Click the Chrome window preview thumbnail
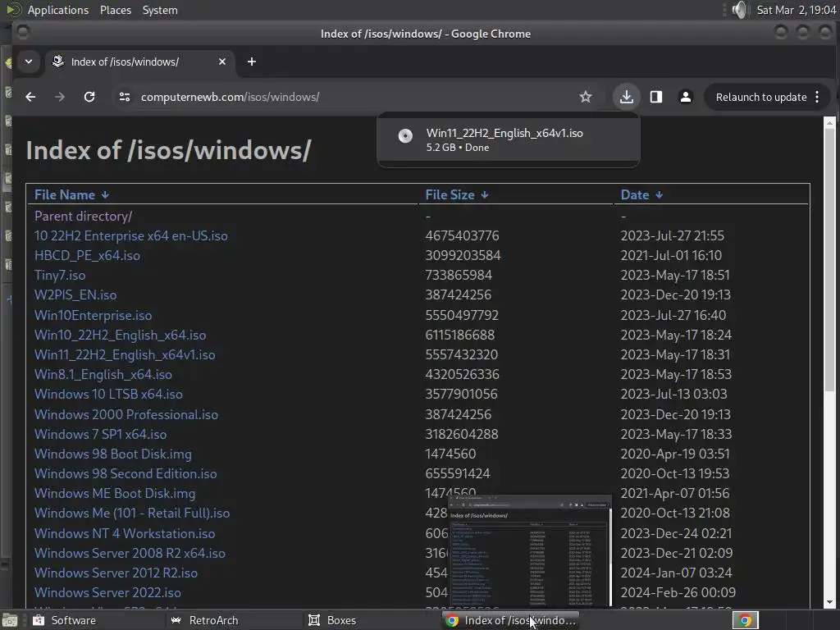This screenshot has height=630, width=840. point(530,551)
